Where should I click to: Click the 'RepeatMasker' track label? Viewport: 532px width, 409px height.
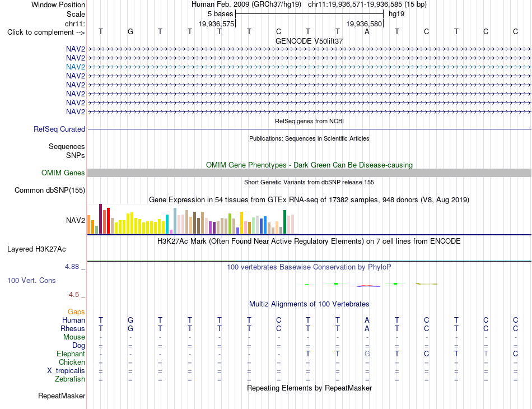[62, 396]
